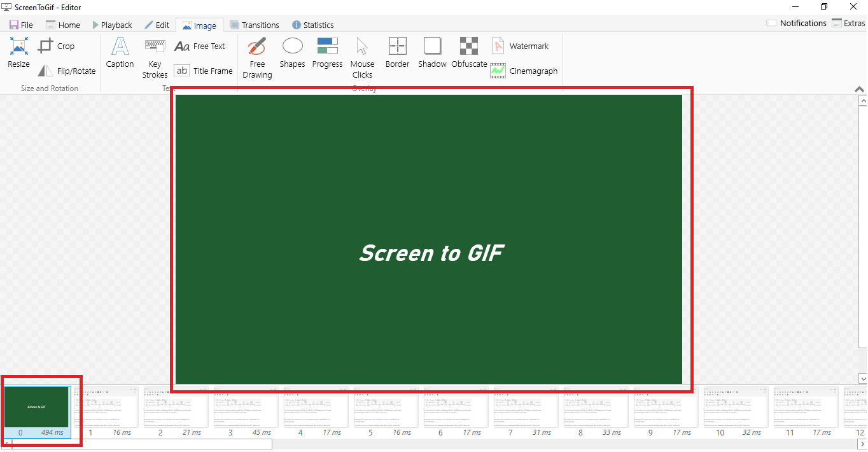Add a Title Frame
This screenshot has height=452, width=868.
coord(204,71)
